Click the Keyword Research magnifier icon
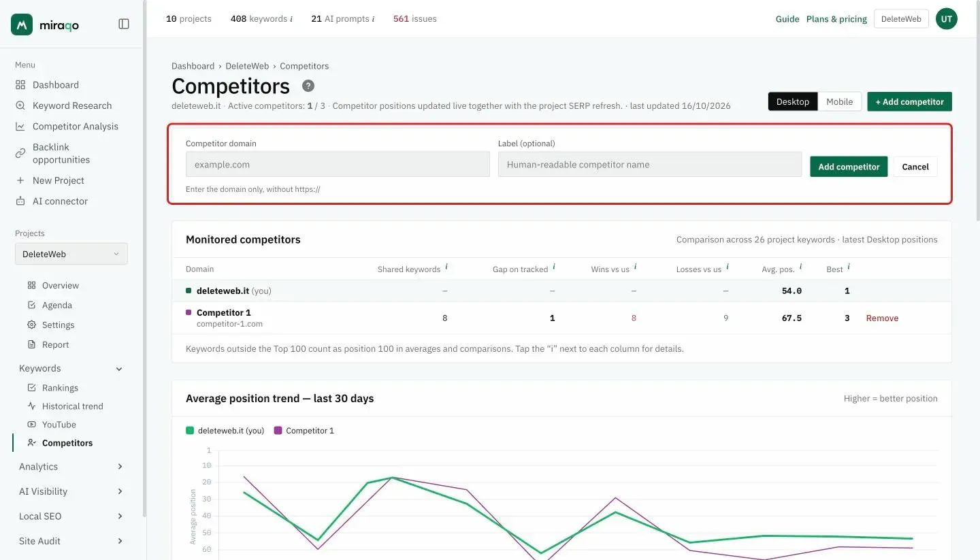The height and width of the screenshot is (560, 980). [x=20, y=105]
